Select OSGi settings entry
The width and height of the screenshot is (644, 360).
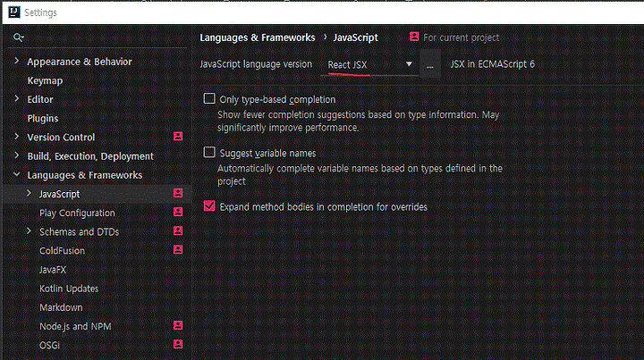(49, 345)
